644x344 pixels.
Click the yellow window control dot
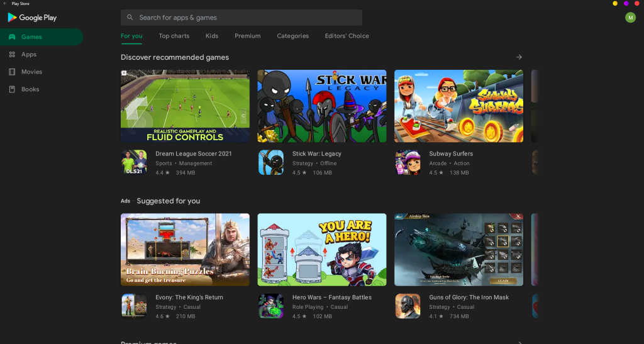click(615, 3)
